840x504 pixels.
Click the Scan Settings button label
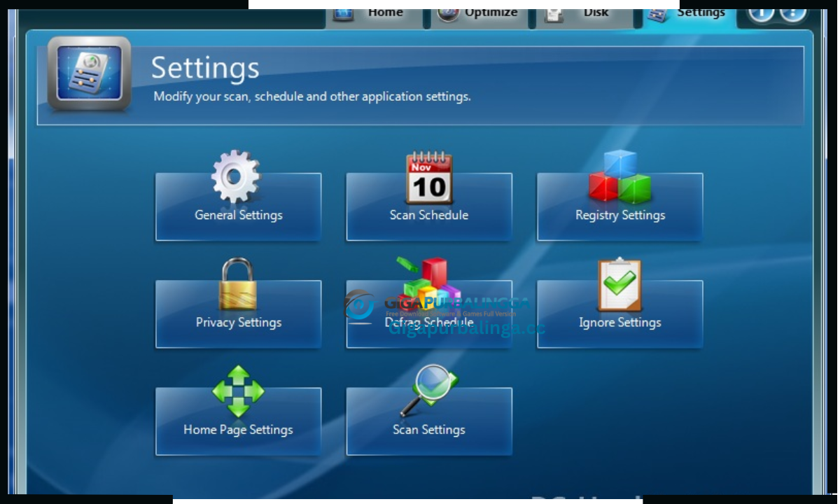click(429, 429)
